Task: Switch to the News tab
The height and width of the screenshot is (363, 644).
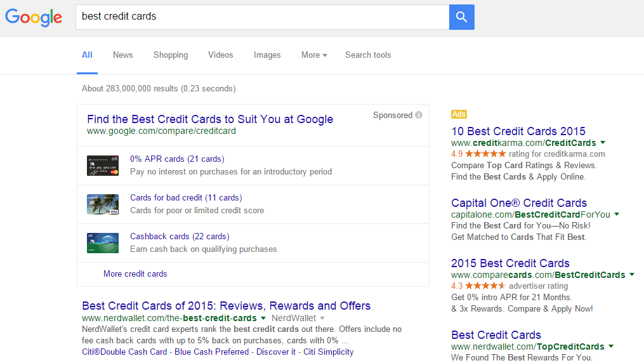Action: pos(122,55)
